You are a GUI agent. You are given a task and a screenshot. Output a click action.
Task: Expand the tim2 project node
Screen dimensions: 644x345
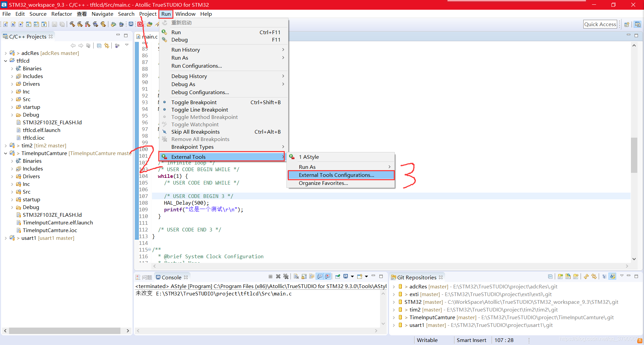[x=6, y=145]
